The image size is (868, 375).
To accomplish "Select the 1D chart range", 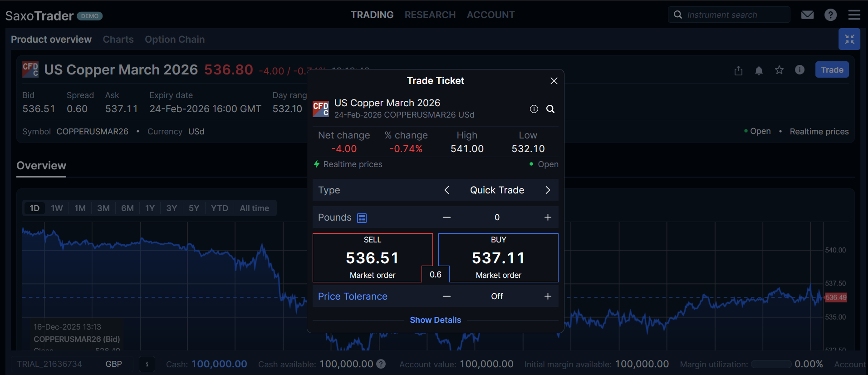I will pos(34,208).
